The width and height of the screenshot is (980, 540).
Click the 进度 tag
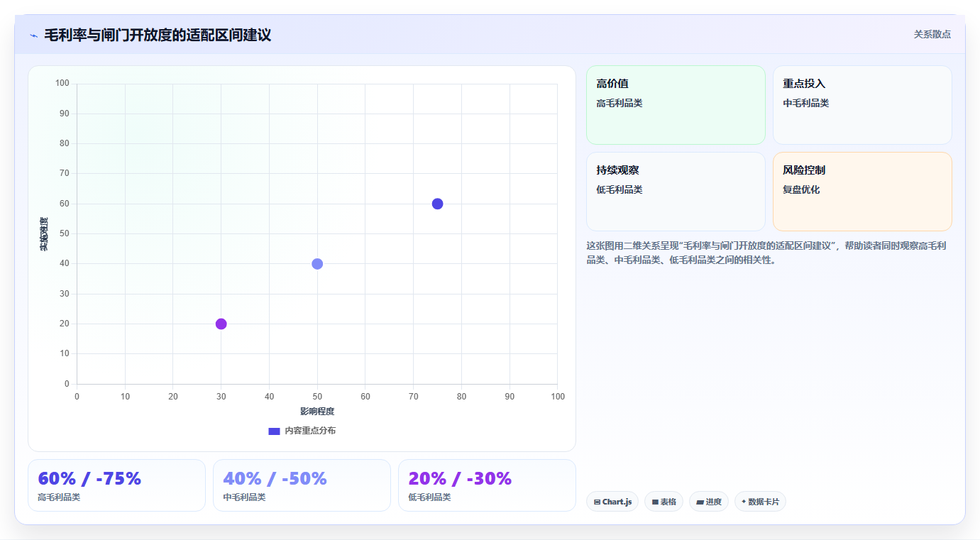(x=709, y=502)
